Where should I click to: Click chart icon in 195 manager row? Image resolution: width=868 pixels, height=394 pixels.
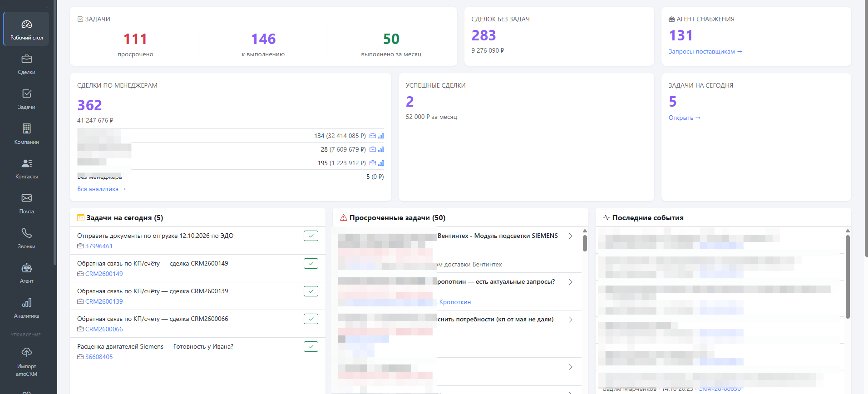tap(381, 163)
